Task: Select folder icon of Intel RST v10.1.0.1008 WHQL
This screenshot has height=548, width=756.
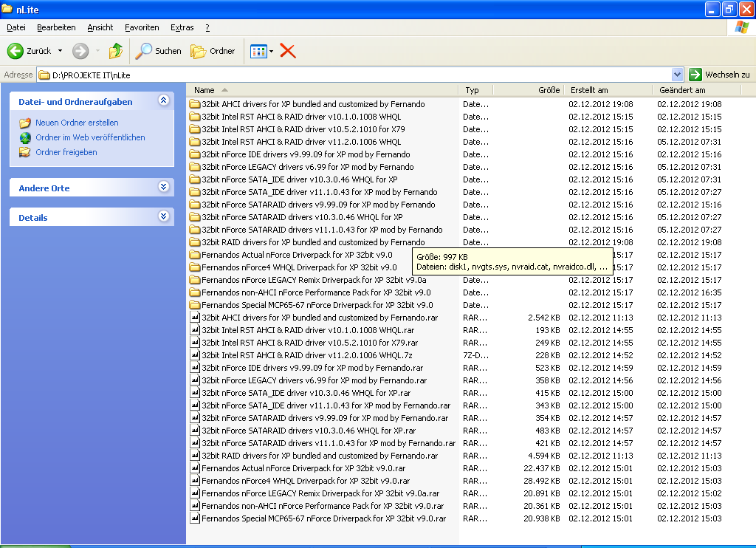Action: point(195,117)
